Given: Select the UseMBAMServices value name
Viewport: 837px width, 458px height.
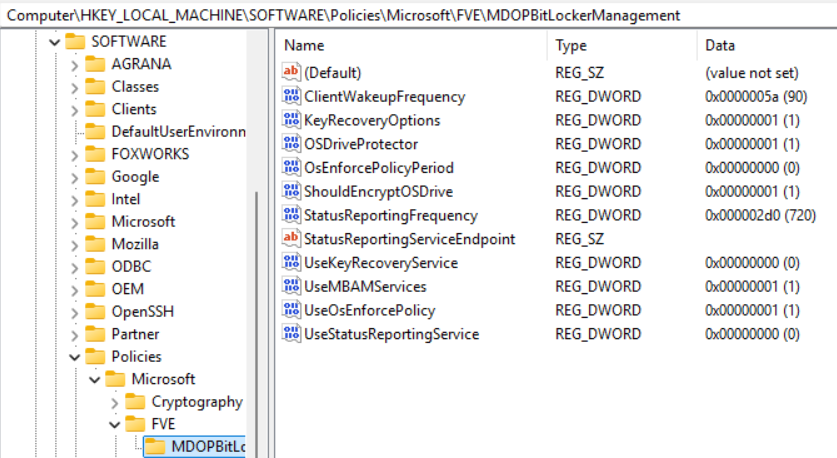Looking at the screenshot, I should coord(365,287).
